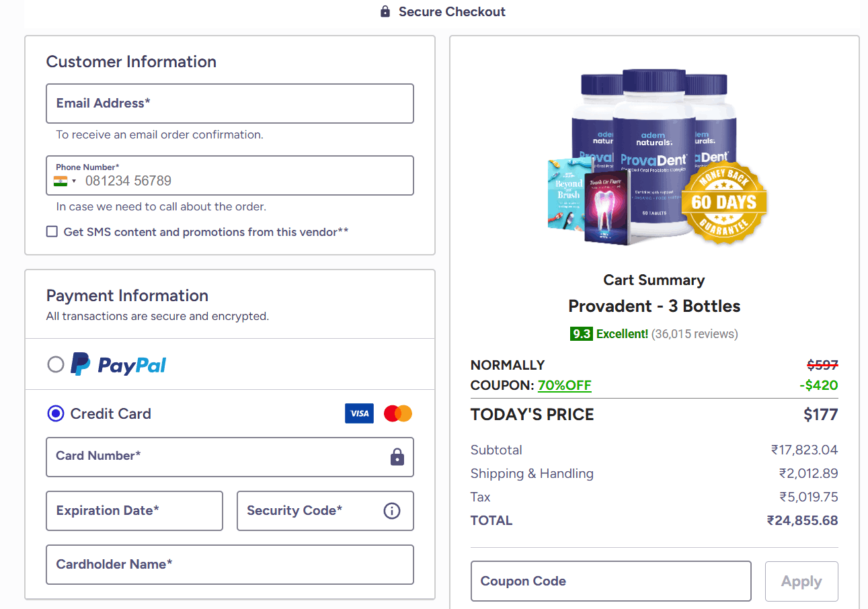Click the Cardholder Name field

229,565
